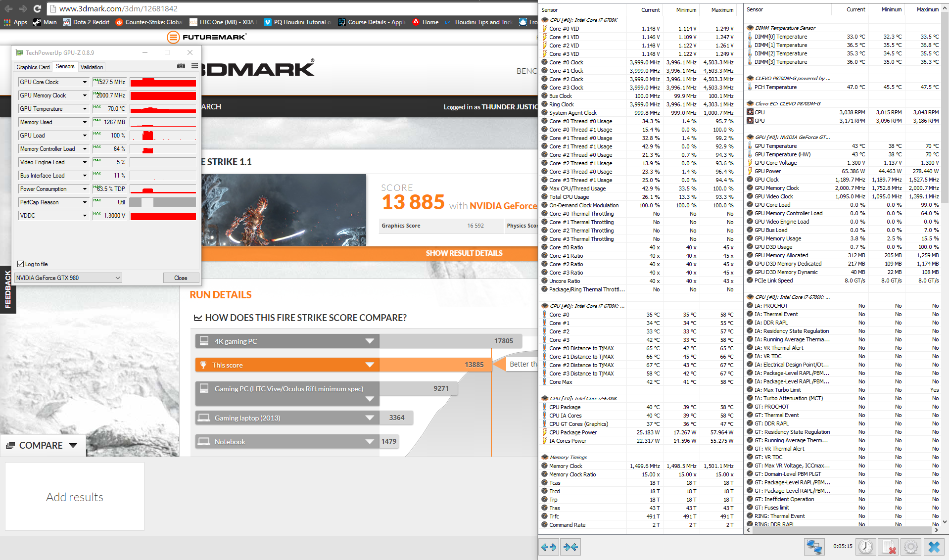
Task: Click the browser reload page icon
Action: pyautogui.click(x=37, y=8)
